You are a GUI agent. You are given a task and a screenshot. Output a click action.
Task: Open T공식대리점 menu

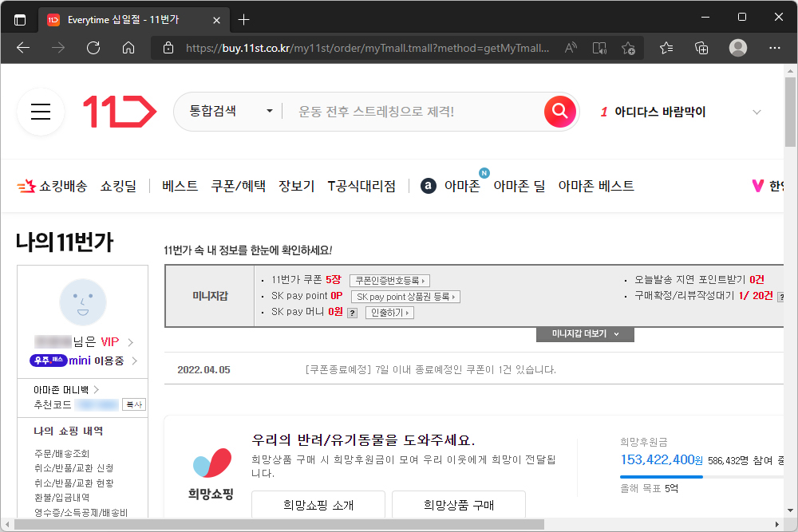pyautogui.click(x=361, y=186)
